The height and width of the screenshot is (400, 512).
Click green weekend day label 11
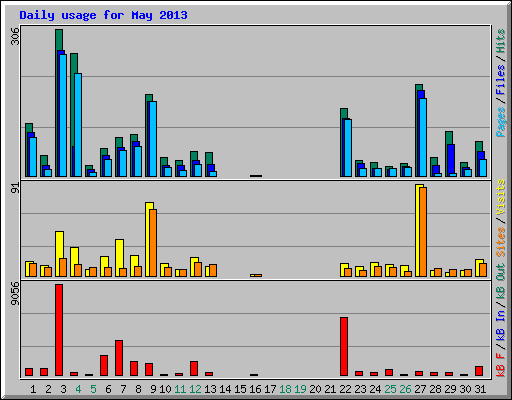180,389
